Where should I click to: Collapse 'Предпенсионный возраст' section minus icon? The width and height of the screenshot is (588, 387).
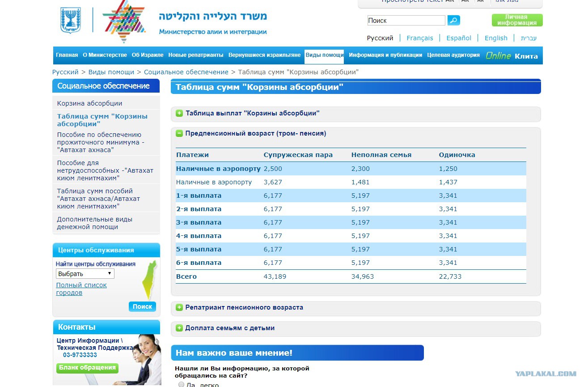179,133
